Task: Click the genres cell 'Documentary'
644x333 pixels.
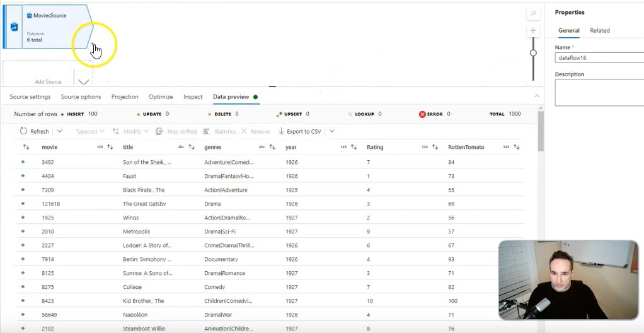Action: point(221,259)
